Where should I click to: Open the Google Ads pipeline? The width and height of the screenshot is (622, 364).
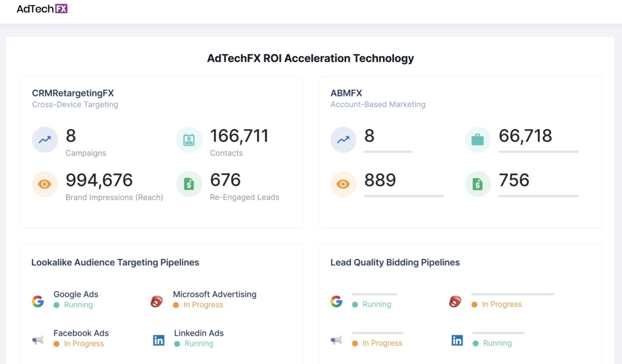point(76,294)
